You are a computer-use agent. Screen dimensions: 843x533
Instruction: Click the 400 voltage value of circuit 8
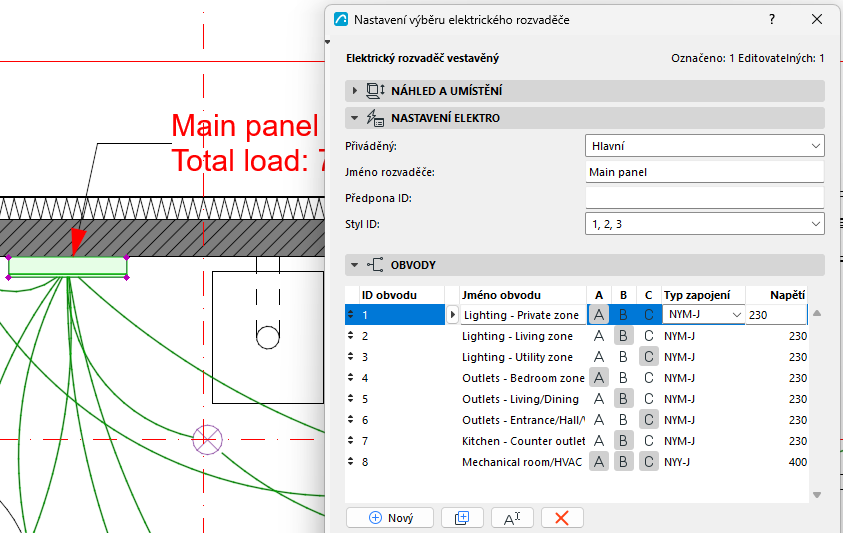click(x=798, y=462)
